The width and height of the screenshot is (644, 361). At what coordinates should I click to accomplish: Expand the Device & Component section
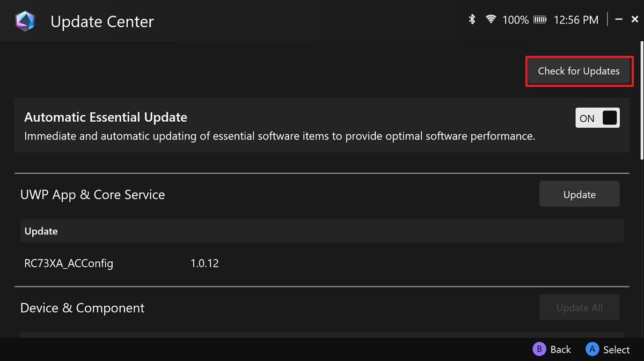tap(82, 308)
